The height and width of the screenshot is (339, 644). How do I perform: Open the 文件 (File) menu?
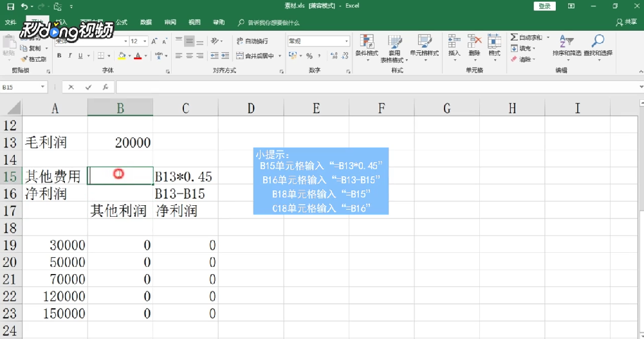(x=11, y=22)
